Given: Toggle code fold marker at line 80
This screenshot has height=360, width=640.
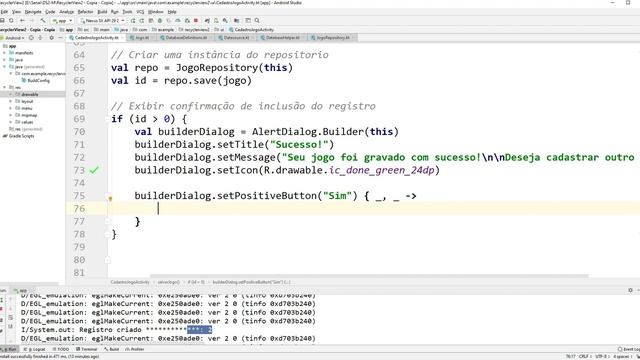Looking at the screenshot, I should coord(108,260).
